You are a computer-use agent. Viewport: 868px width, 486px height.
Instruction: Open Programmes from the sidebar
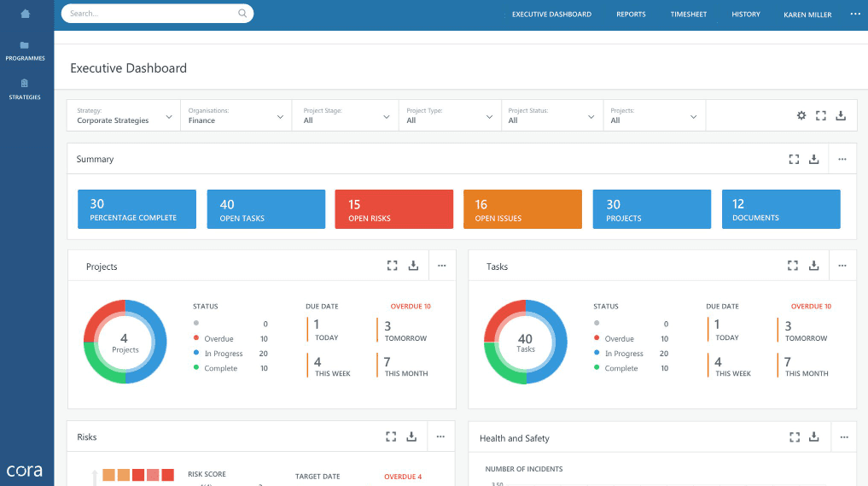point(25,50)
